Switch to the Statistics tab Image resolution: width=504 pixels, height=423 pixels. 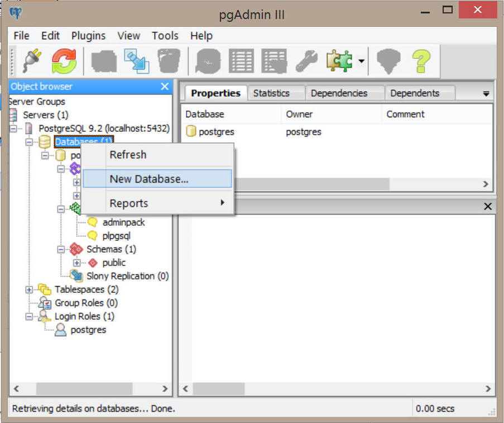[271, 93]
